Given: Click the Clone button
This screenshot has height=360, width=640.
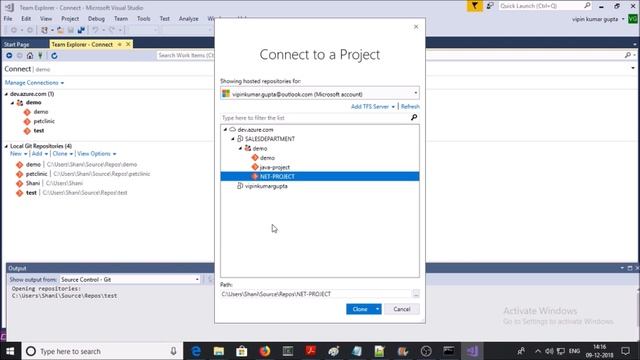Looking at the screenshot, I should coord(360,309).
